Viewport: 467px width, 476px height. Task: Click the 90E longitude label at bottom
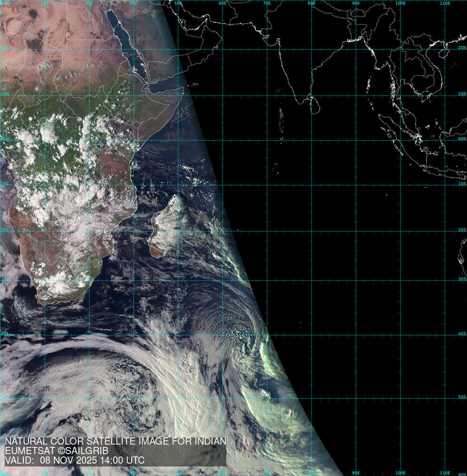356,473
